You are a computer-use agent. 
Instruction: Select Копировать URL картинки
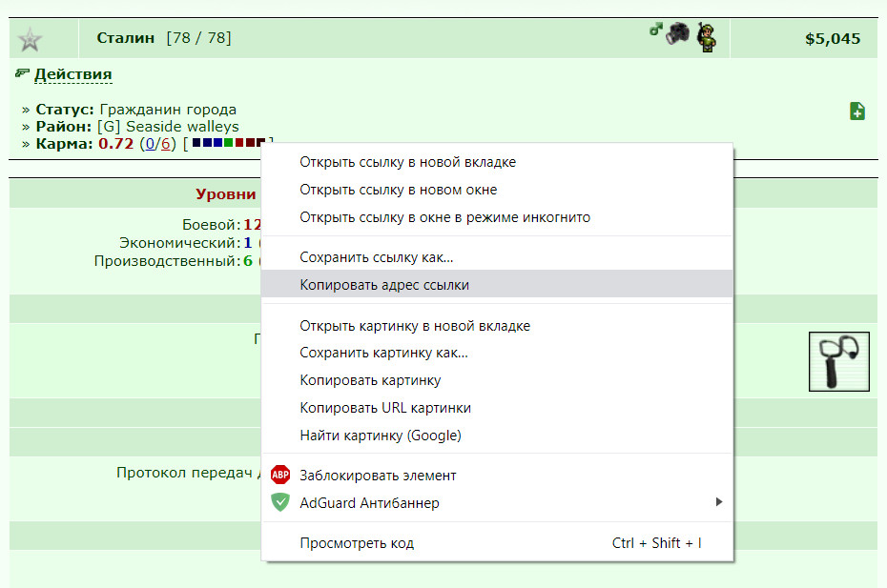(497, 408)
